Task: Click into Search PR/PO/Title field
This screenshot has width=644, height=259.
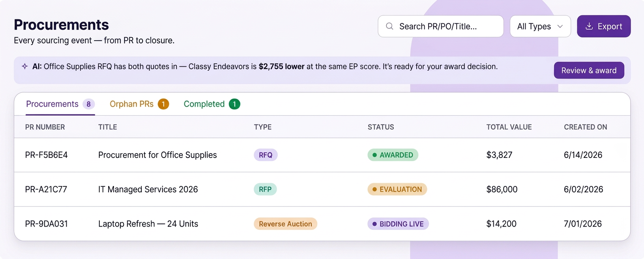Action: [441, 26]
